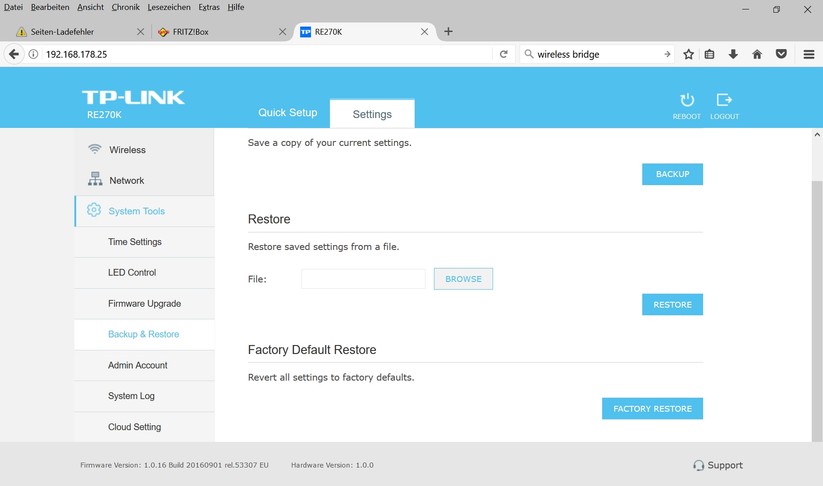Open the Lesezeichen menu
The height and width of the screenshot is (486, 823).
167,7
